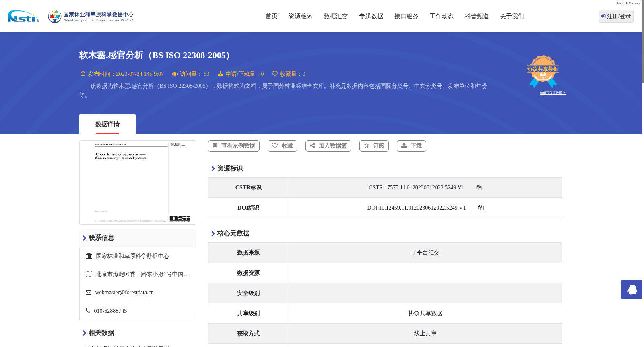Expand the 联系信息 section
This screenshot has height=347, width=644.
click(x=98, y=238)
